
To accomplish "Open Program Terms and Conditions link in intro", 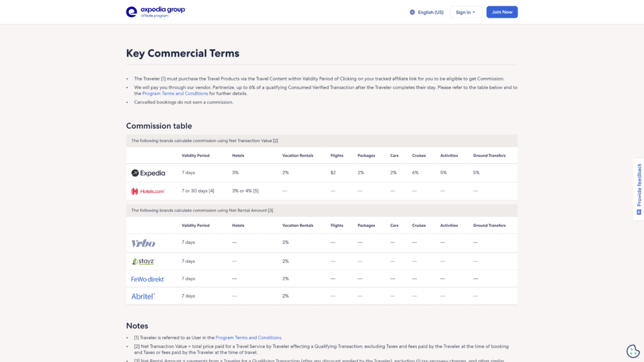I will coord(175,94).
